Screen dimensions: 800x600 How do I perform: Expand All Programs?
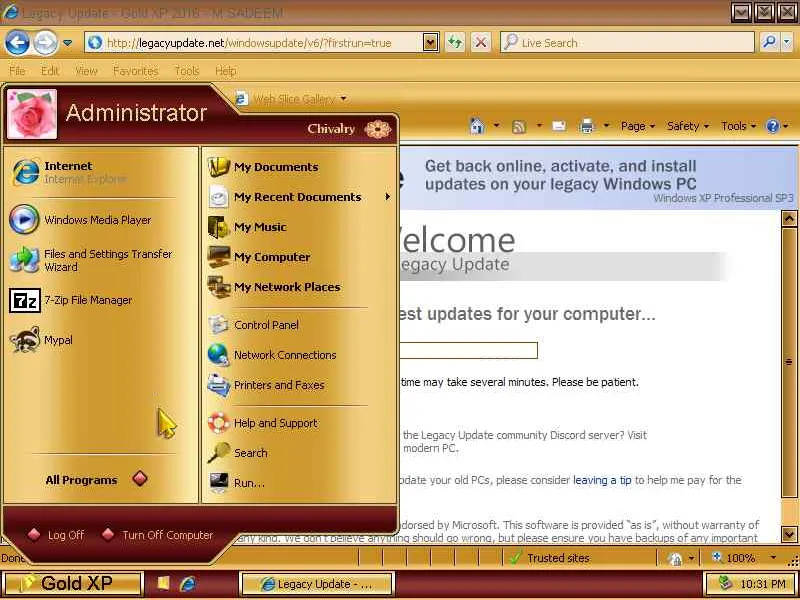[97, 480]
